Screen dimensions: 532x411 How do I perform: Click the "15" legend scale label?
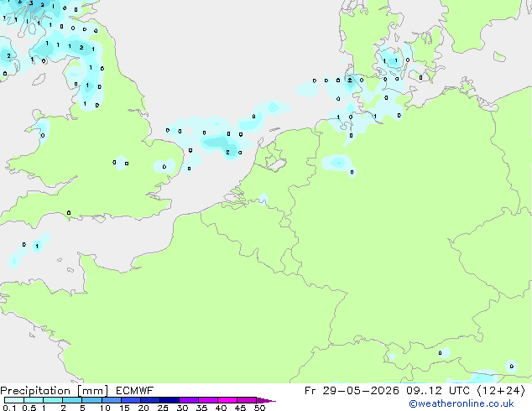(124, 408)
